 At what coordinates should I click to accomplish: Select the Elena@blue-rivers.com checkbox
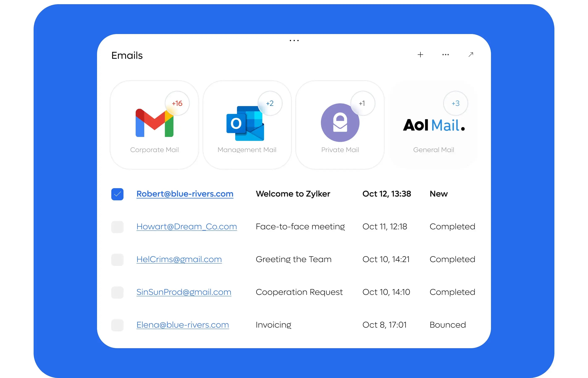click(x=117, y=325)
